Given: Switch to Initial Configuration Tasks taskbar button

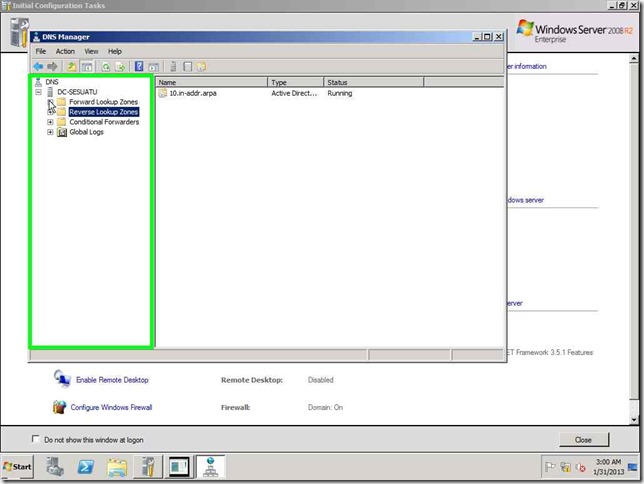Looking at the screenshot, I should (x=148, y=467).
